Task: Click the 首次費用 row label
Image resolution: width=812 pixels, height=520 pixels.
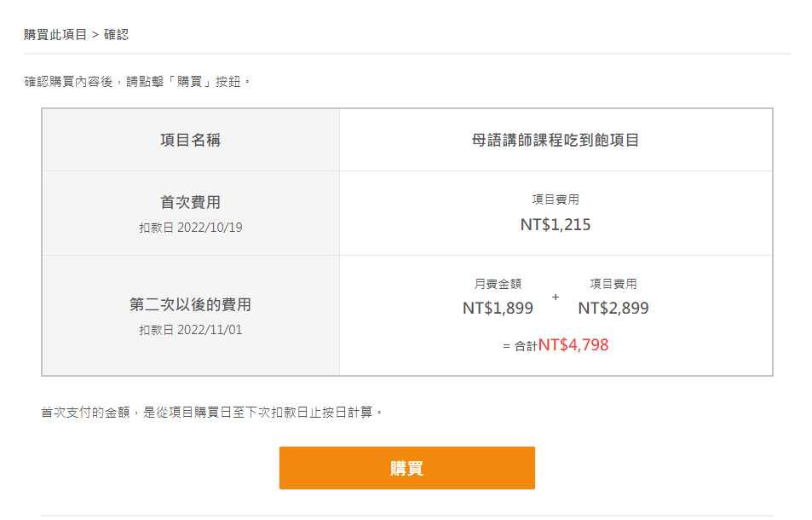Action: point(190,203)
